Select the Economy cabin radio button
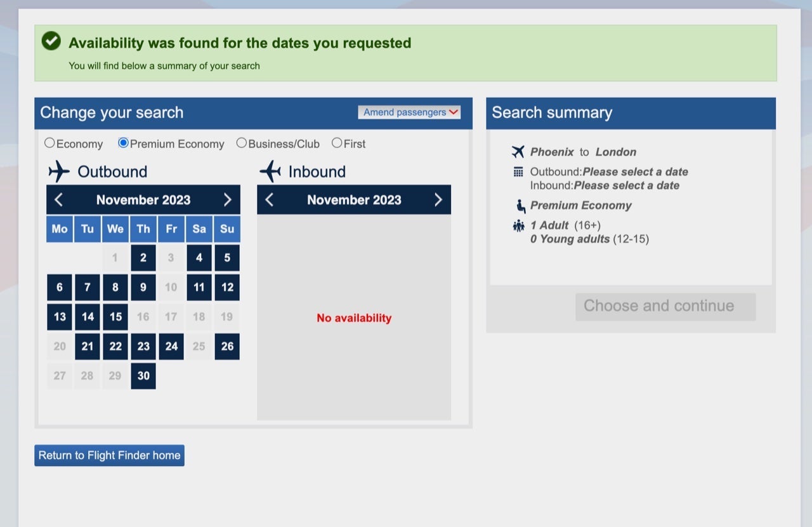Viewport: 812px width, 527px height. point(49,143)
